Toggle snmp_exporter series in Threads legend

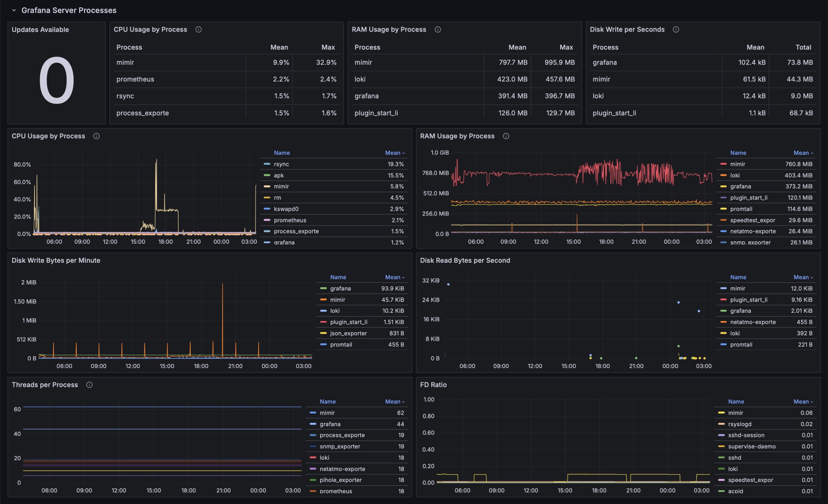point(340,446)
